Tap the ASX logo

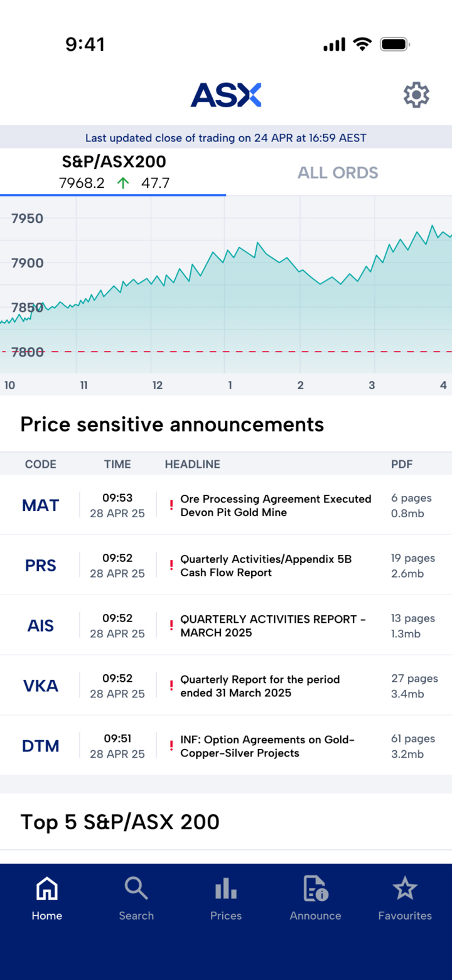click(x=226, y=95)
